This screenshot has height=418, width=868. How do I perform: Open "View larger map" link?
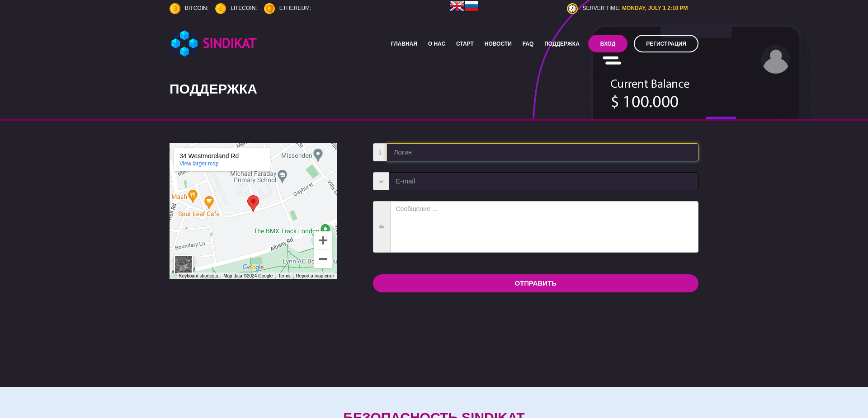pyautogui.click(x=198, y=164)
